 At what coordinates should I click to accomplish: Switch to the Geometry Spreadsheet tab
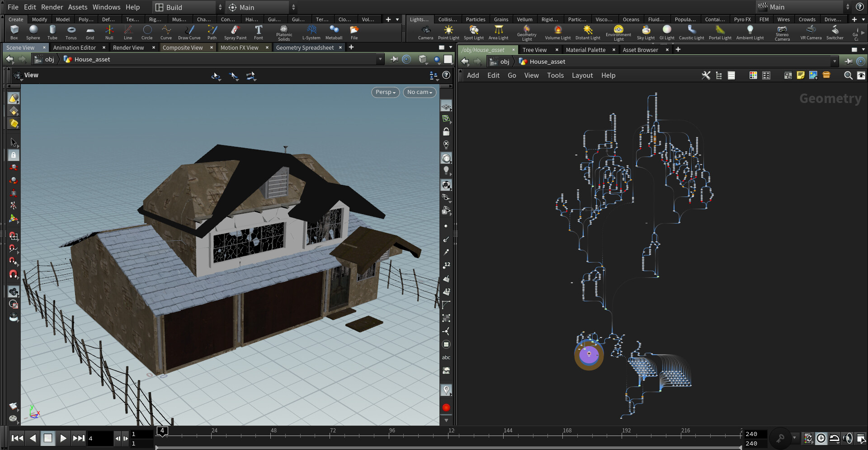tap(305, 47)
